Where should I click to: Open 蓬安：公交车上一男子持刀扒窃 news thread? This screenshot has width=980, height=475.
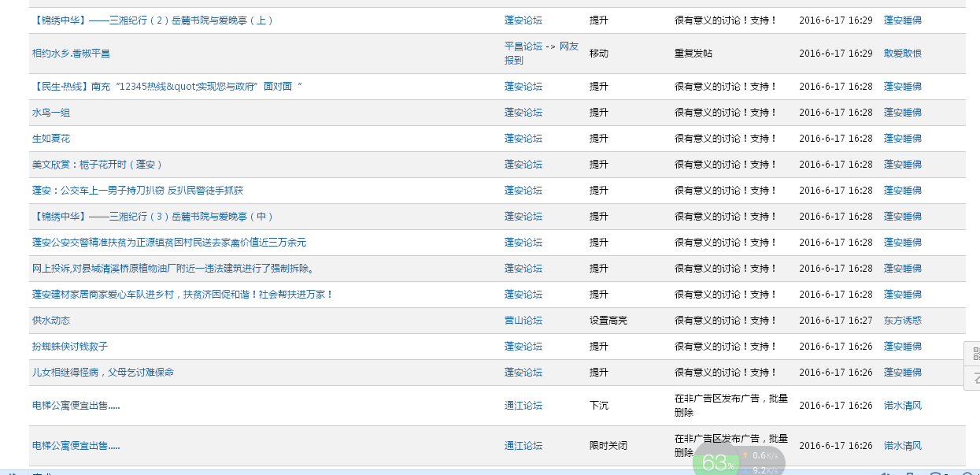click(x=138, y=191)
